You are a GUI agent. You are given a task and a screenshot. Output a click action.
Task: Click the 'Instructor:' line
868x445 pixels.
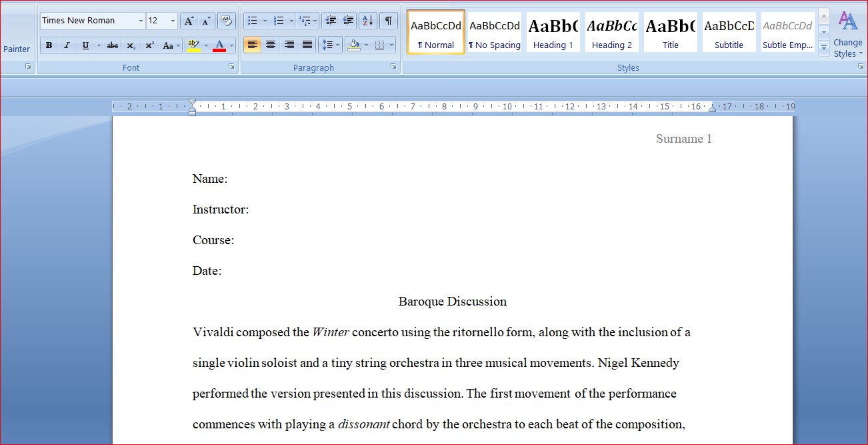pos(221,209)
